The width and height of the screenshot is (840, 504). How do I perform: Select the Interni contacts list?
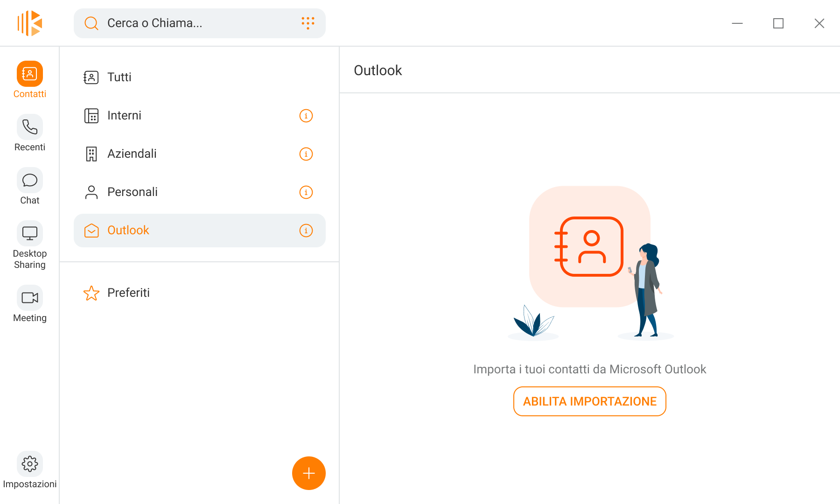pos(200,116)
